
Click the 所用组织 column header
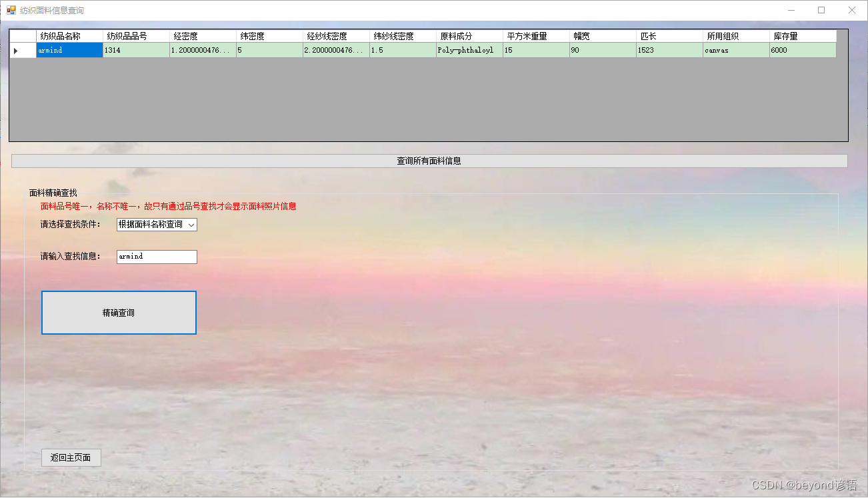737,37
